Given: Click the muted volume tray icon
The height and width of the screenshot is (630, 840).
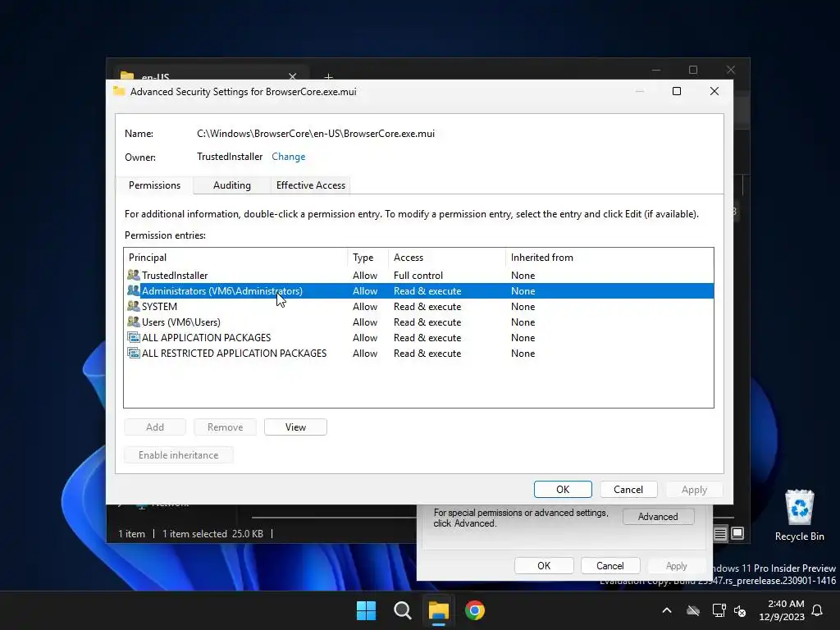Looking at the screenshot, I should pos(741,610).
